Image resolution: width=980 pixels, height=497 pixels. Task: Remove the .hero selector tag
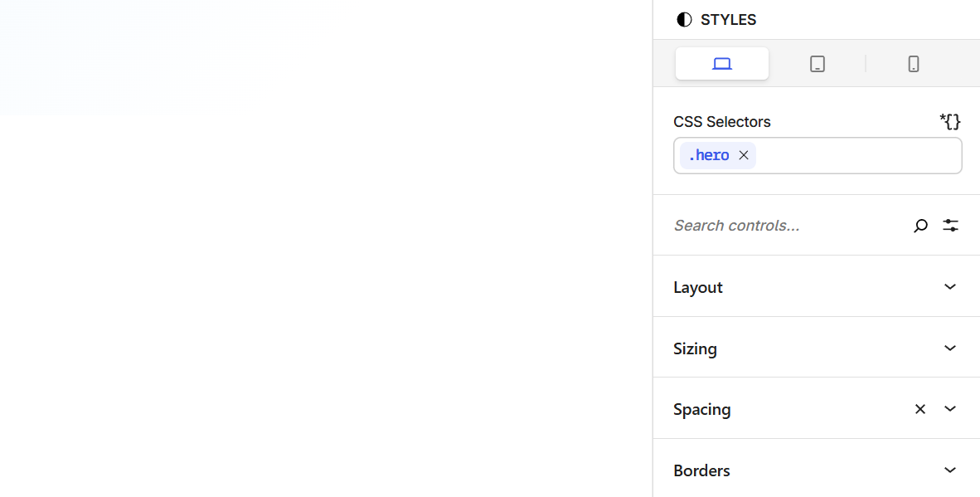(x=743, y=155)
